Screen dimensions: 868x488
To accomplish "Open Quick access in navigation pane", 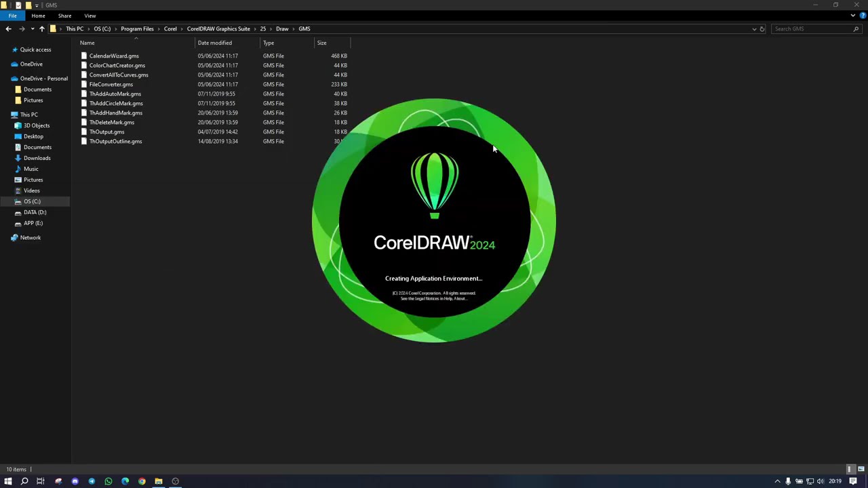I will tap(35, 49).
